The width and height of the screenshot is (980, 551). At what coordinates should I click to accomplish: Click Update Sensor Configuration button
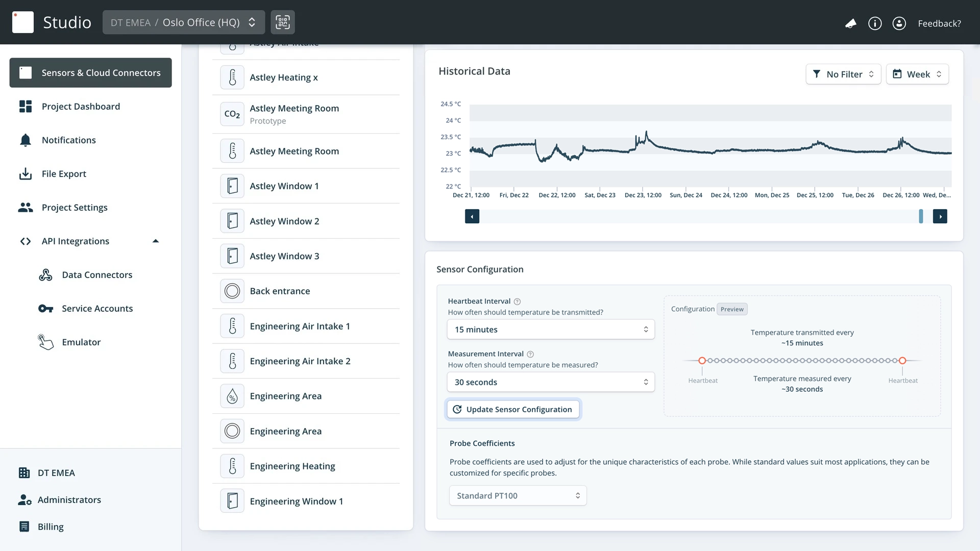pos(513,409)
